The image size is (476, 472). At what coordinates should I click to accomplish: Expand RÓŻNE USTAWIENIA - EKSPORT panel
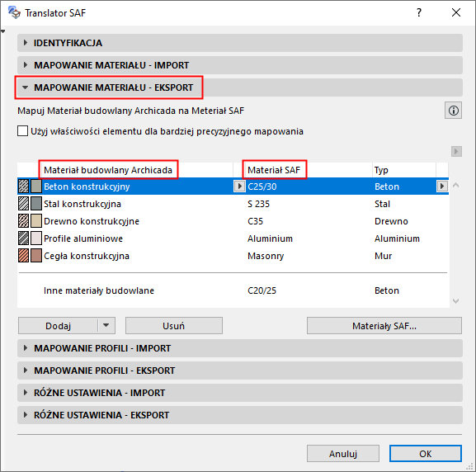point(240,415)
